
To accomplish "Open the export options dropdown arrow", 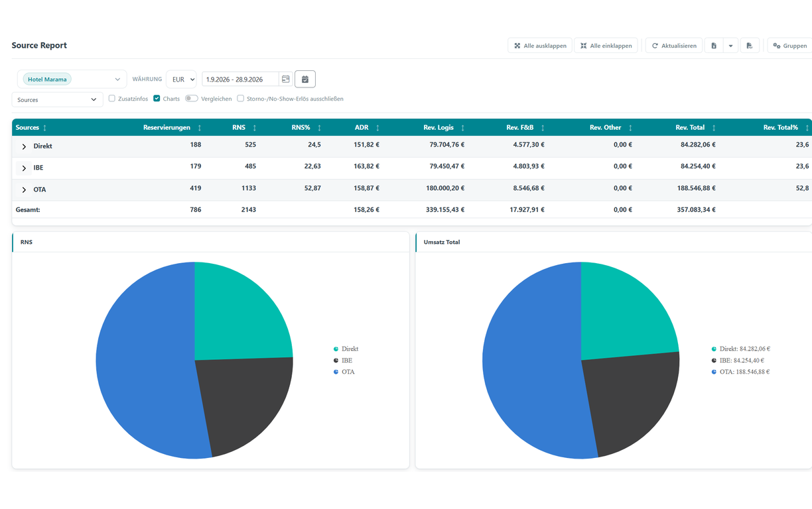I will [x=730, y=46].
